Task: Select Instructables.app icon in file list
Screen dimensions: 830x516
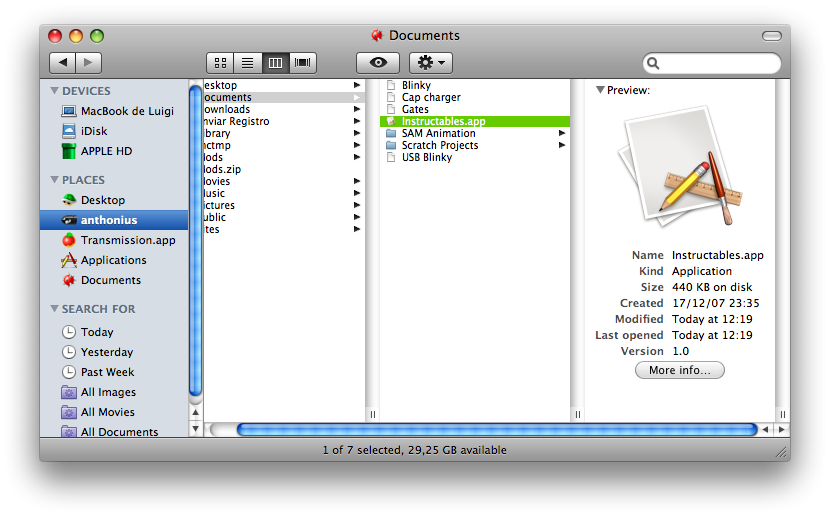Action: [391, 121]
